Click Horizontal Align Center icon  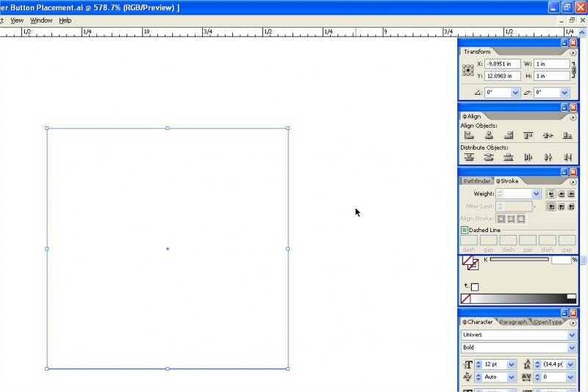pos(489,136)
